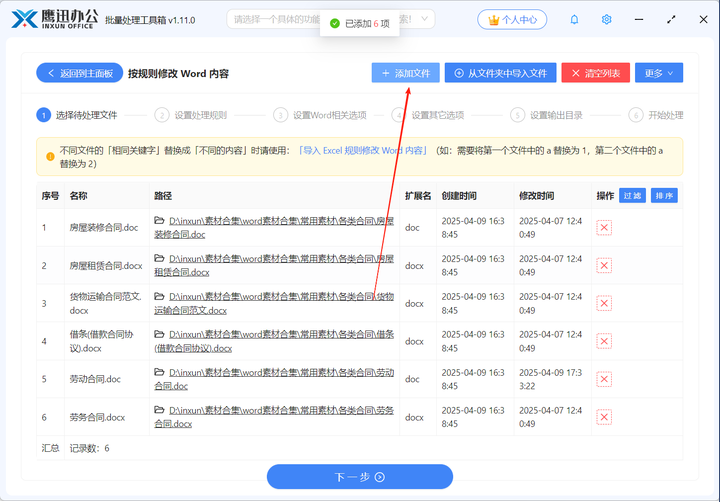The height and width of the screenshot is (504, 720).
Task: Select file name 劳动合同.doc
Action: pos(95,379)
